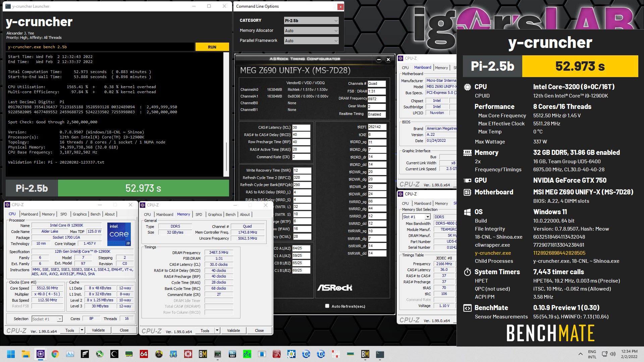The width and height of the screenshot is (644, 362).
Task: Click the CPU chip icon in BenchMate panel
Action: [467, 87]
